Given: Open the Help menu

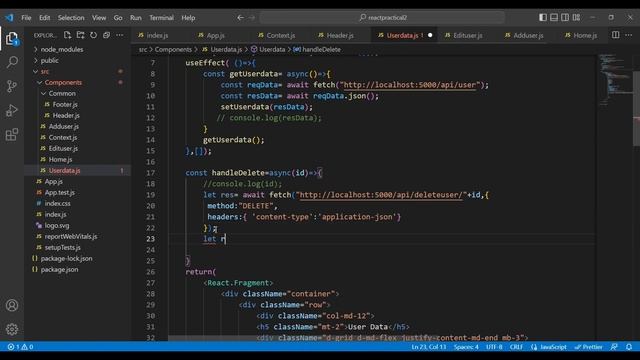Looking at the screenshot, I should (x=188, y=18).
